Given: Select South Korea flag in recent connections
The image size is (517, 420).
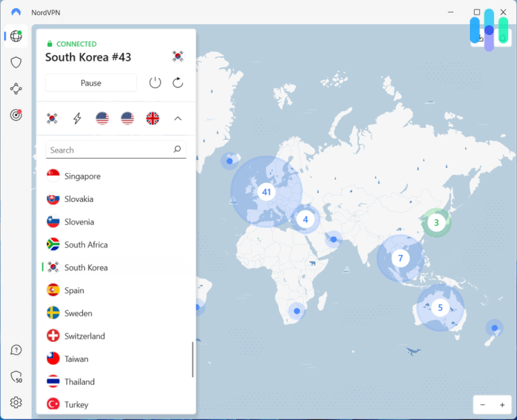Looking at the screenshot, I should 52,118.
